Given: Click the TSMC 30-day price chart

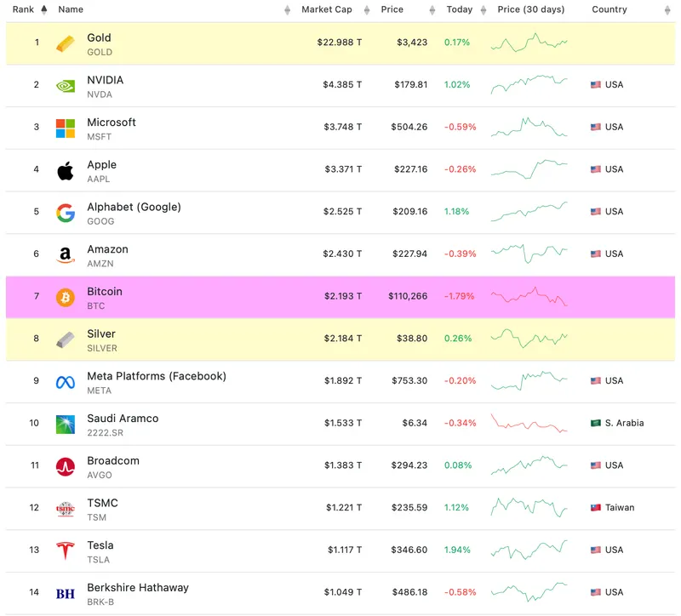Looking at the screenshot, I should (529, 508).
